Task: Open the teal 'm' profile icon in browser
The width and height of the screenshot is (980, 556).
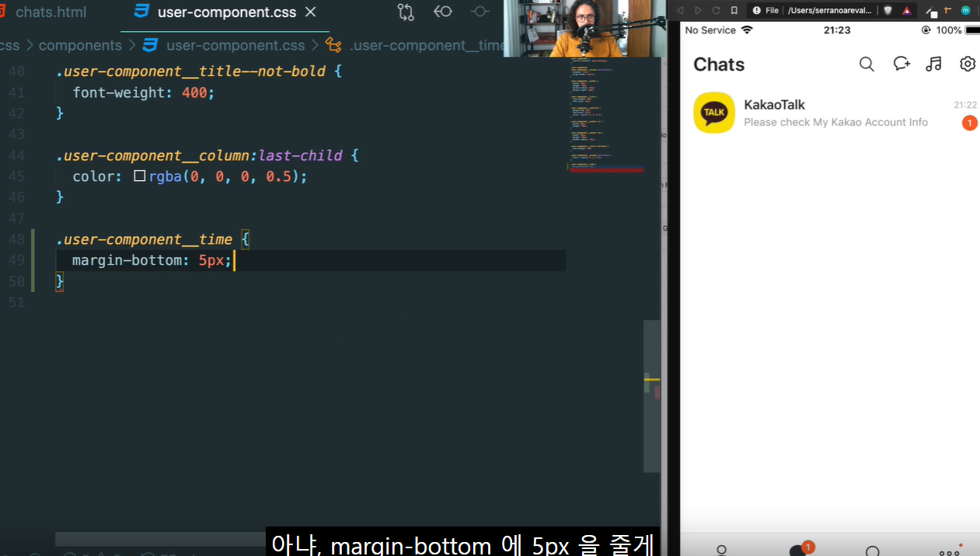Action: (965, 10)
